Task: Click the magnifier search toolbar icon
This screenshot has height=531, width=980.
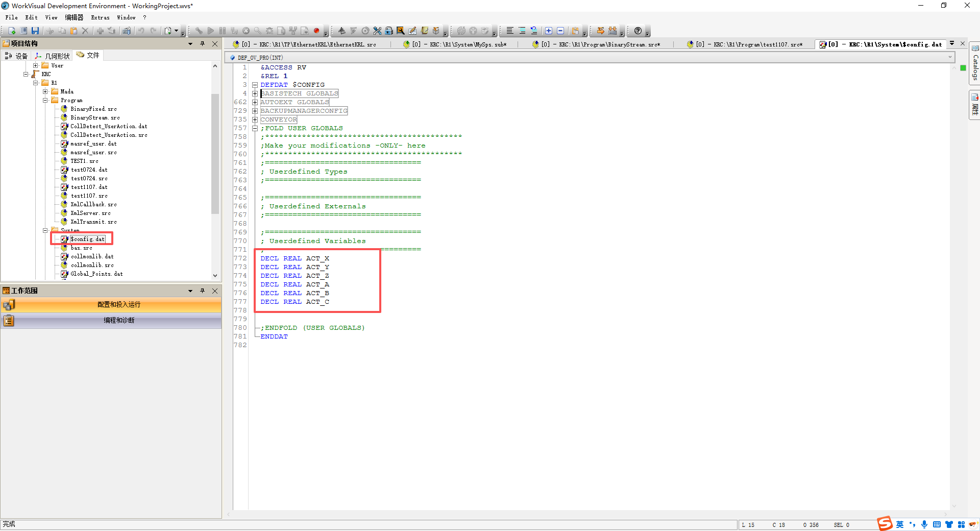Action: tap(258, 31)
